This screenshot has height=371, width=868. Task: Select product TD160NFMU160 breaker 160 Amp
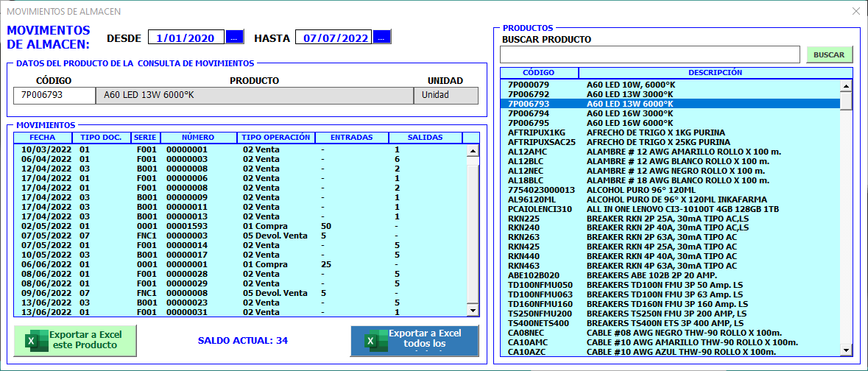[x=671, y=304]
